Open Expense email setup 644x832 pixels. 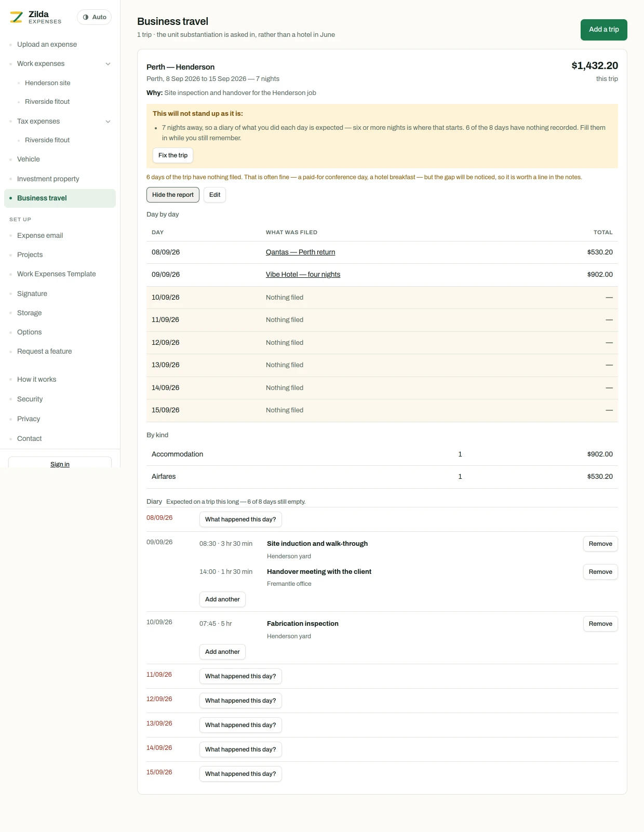(60, 236)
